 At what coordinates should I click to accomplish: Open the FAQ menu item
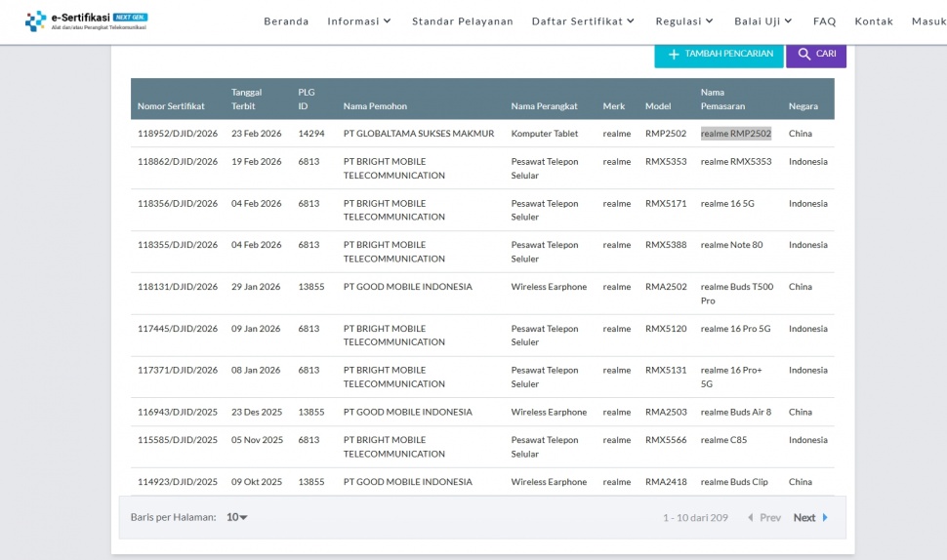[824, 21]
